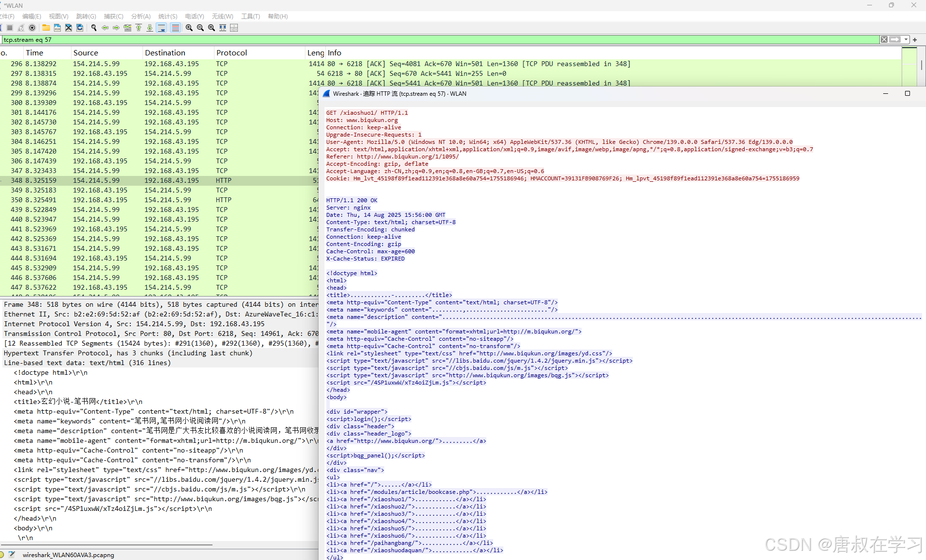
Task: Toggle packet list colorization
Action: (176, 28)
